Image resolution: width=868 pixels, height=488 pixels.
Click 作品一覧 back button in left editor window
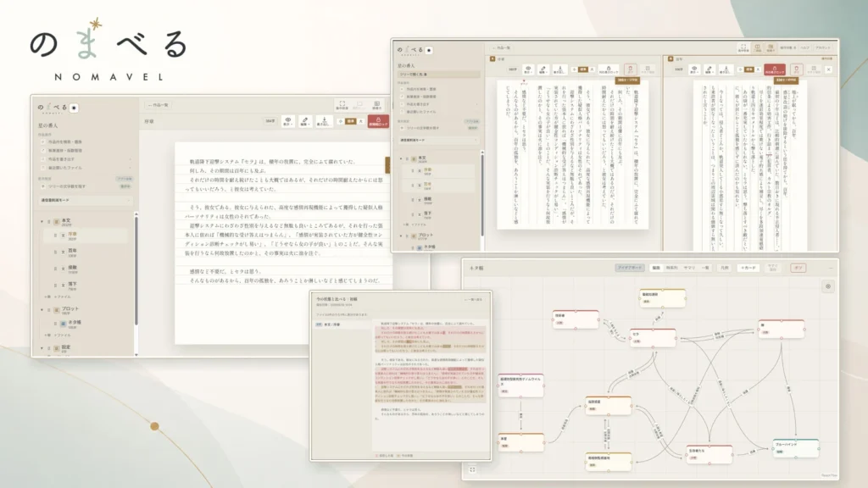(x=158, y=104)
